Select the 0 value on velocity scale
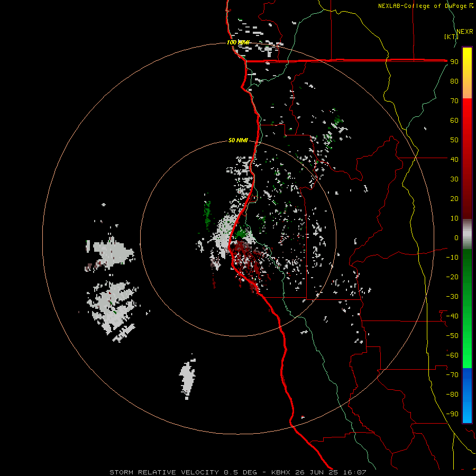 pyautogui.click(x=456, y=237)
